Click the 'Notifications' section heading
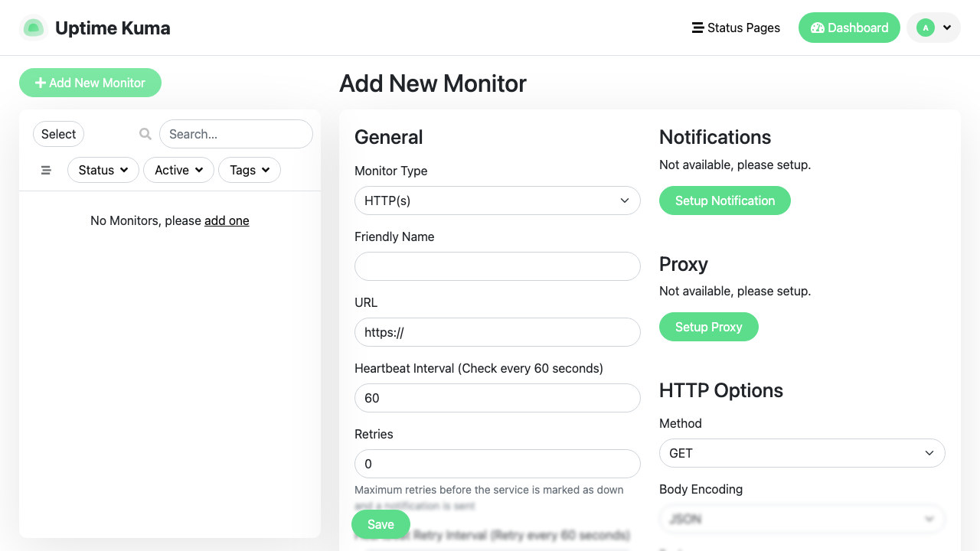Screen dimensions: 980x551 click(715, 137)
